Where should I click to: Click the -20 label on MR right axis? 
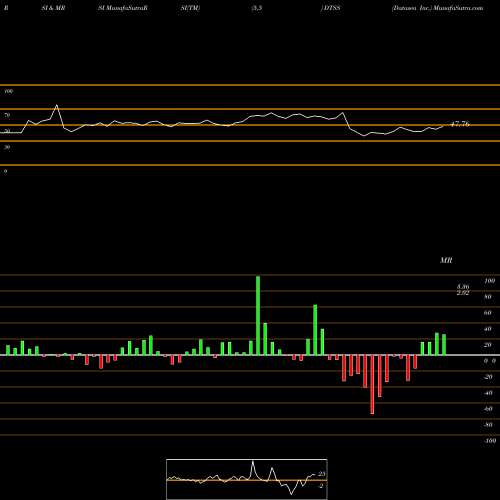[488, 377]
